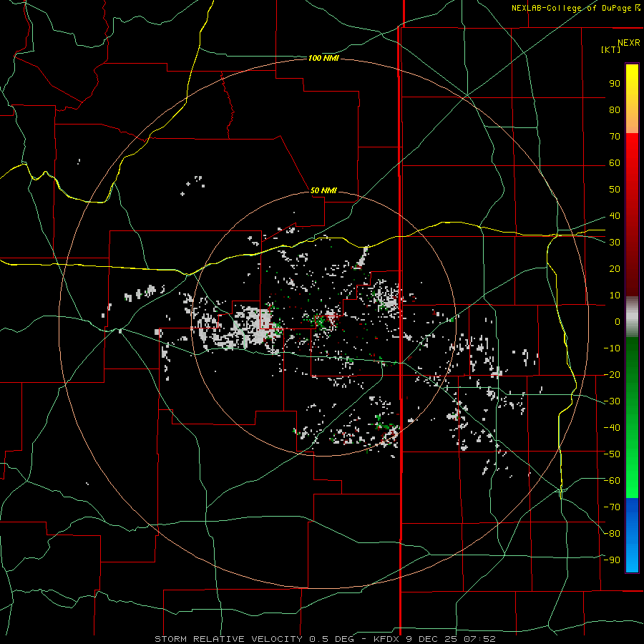Click the STORM RELATIVE VELOCITY caption text

(x=228, y=639)
